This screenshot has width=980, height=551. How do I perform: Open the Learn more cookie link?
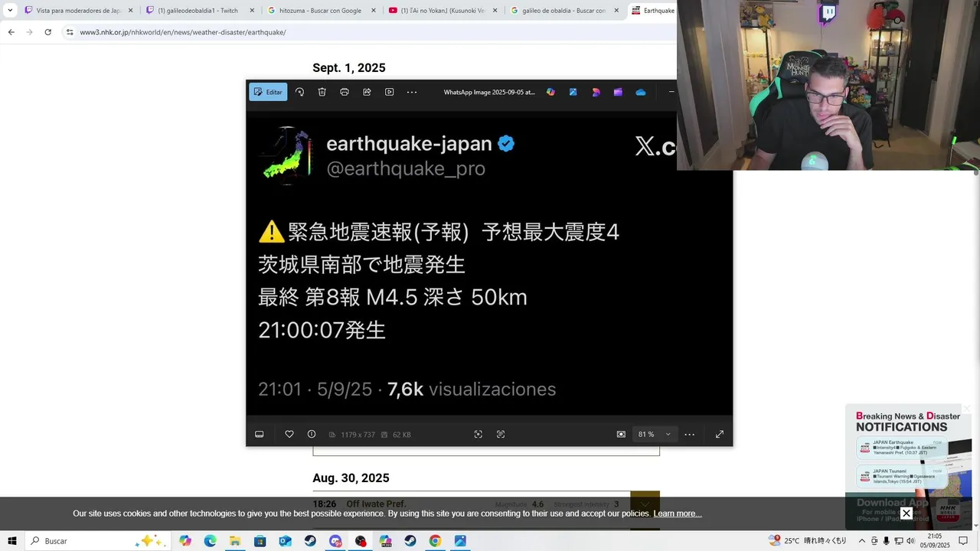pyautogui.click(x=678, y=514)
